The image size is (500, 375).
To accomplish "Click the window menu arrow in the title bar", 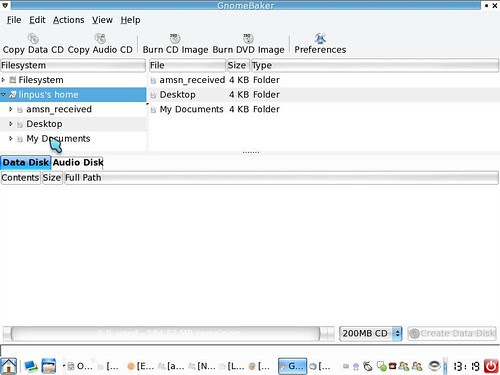I will pos(5,5).
